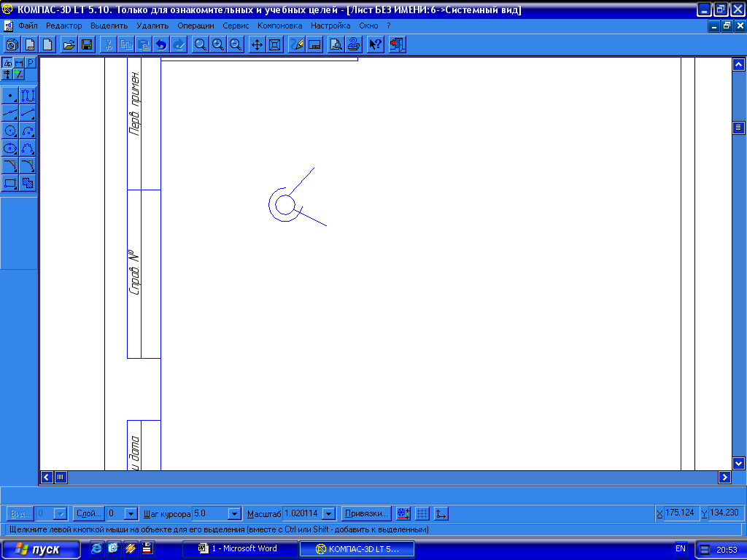Open the Редактор menu
The width and height of the screenshot is (747, 560).
(64, 26)
